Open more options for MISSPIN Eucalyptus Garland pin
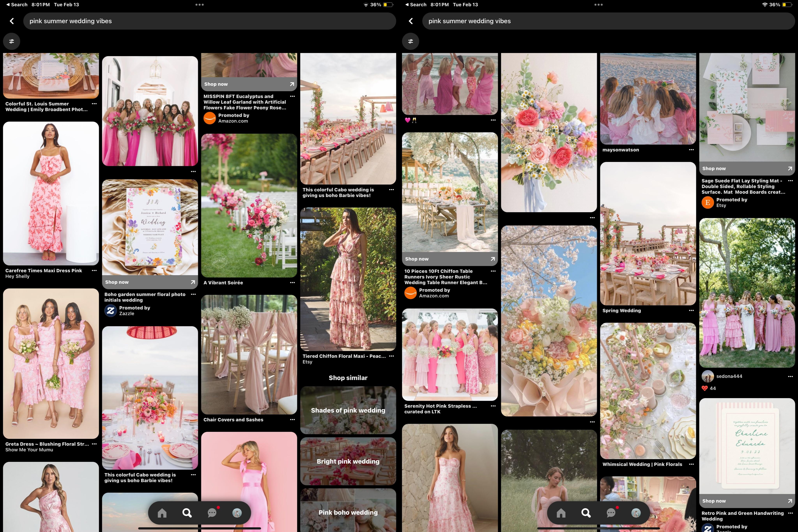This screenshot has width=798, height=532. (x=292, y=96)
